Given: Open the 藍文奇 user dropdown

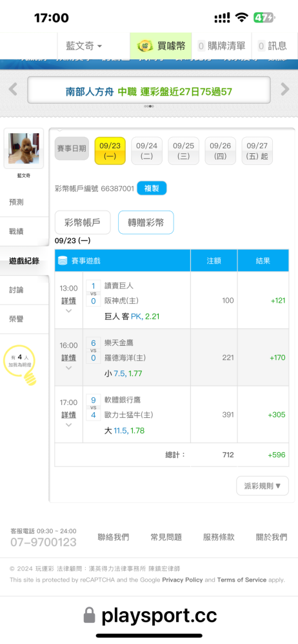Looking at the screenshot, I should [x=84, y=46].
